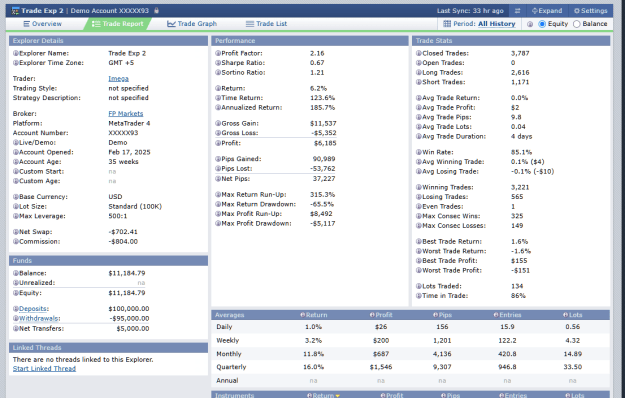Open the Trade List tab
The height and width of the screenshot is (398, 625).
tap(266, 24)
